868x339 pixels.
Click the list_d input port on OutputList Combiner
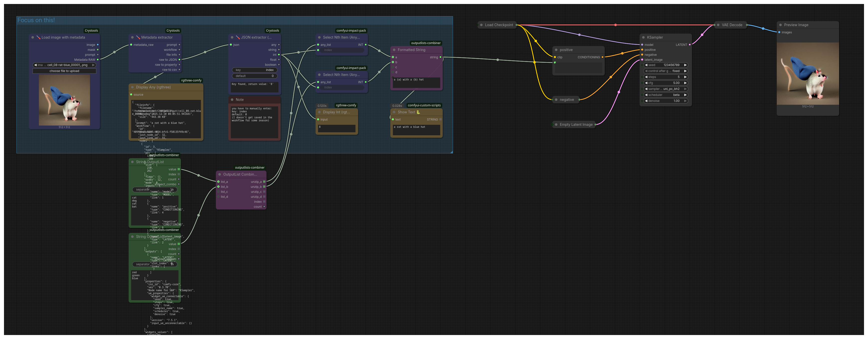click(218, 197)
